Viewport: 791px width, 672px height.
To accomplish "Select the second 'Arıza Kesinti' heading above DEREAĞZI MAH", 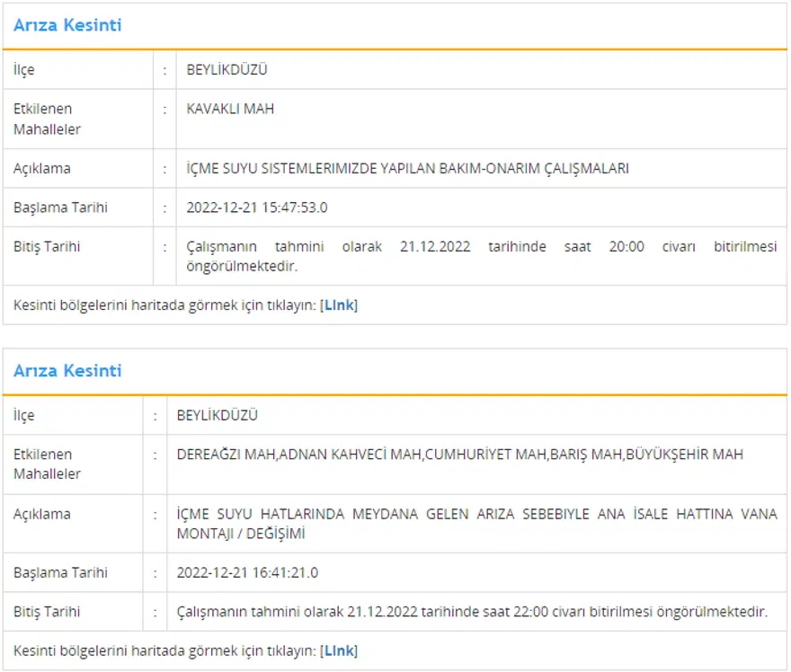I will pyautogui.click(x=67, y=371).
